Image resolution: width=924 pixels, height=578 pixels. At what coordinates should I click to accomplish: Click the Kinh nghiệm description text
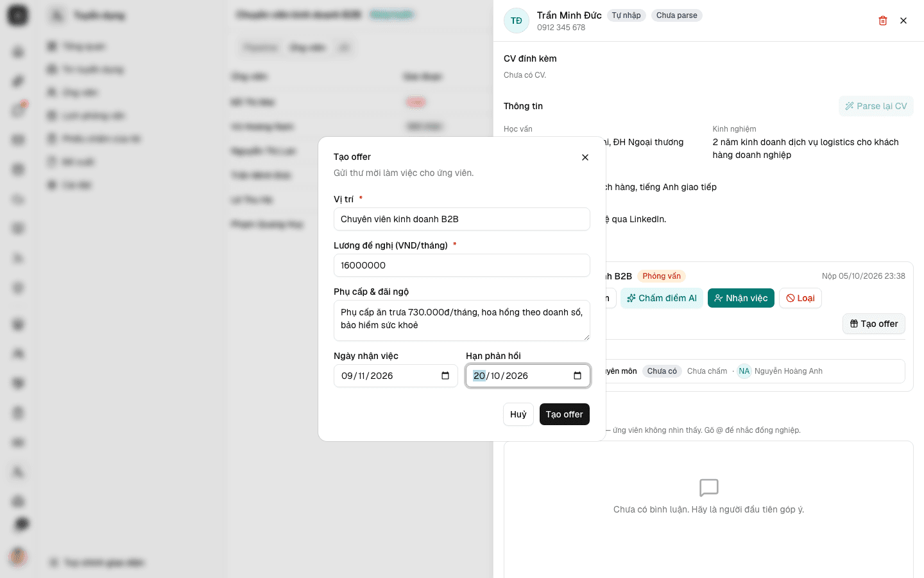(806, 148)
